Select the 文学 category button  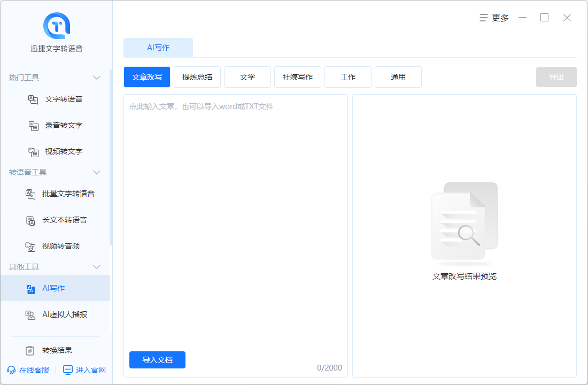(x=247, y=77)
